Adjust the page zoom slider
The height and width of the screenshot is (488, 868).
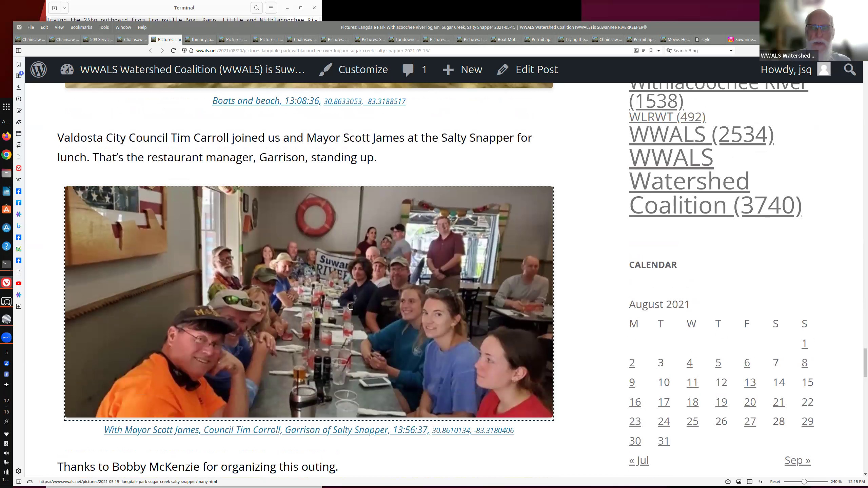point(805,482)
